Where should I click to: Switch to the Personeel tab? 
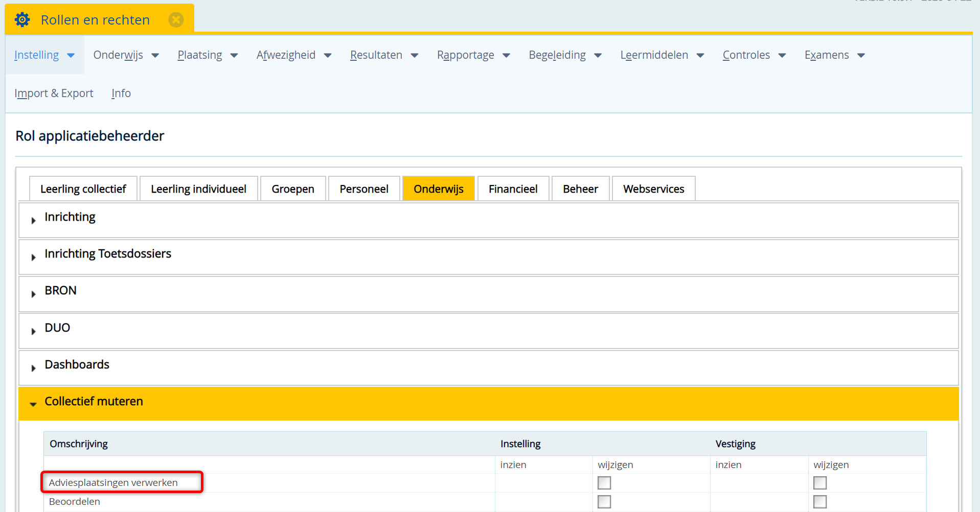point(364,189)
